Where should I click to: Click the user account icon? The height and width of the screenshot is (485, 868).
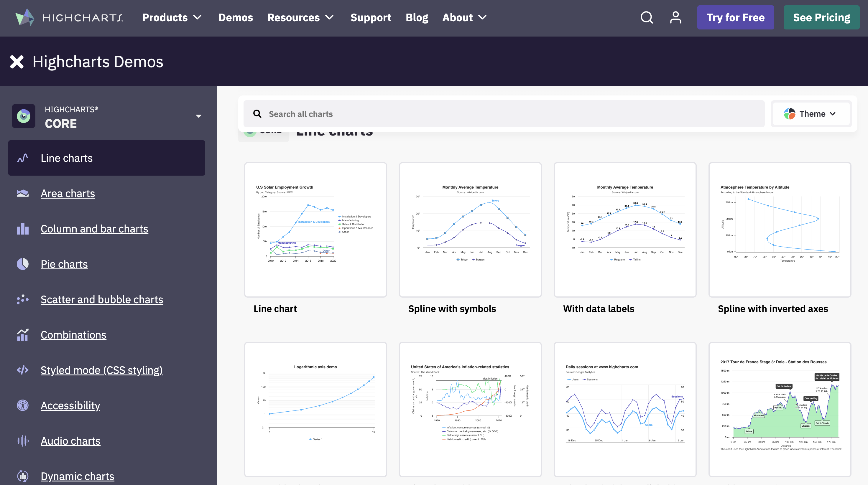coord(675,17)
